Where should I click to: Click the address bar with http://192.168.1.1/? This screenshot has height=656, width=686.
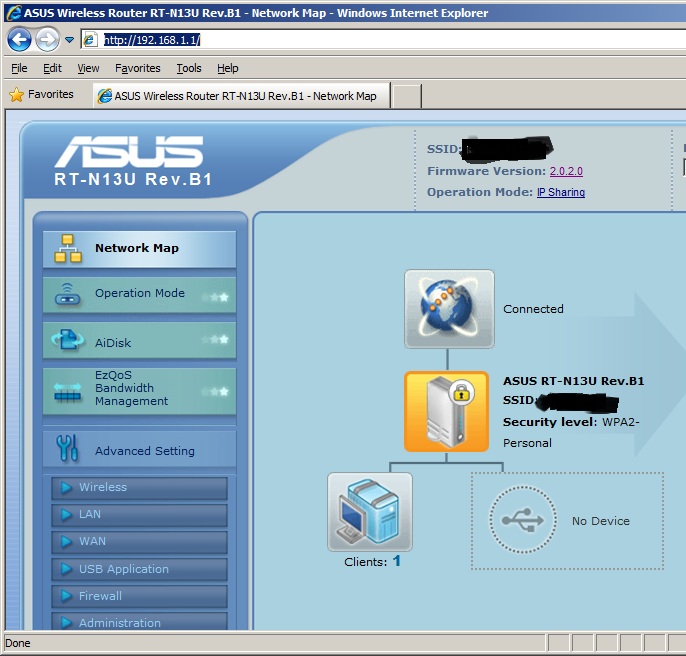pyautogui.click(x=385, y=40)
